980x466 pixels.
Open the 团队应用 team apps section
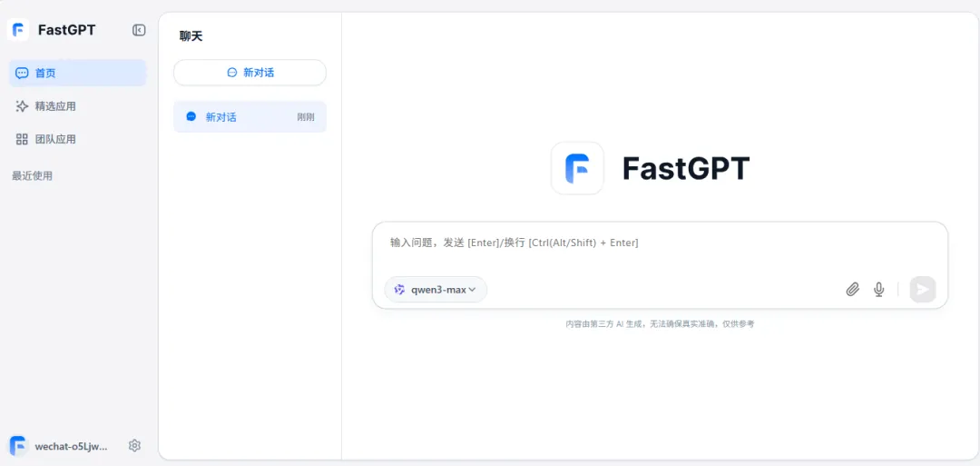pos(77,140)
